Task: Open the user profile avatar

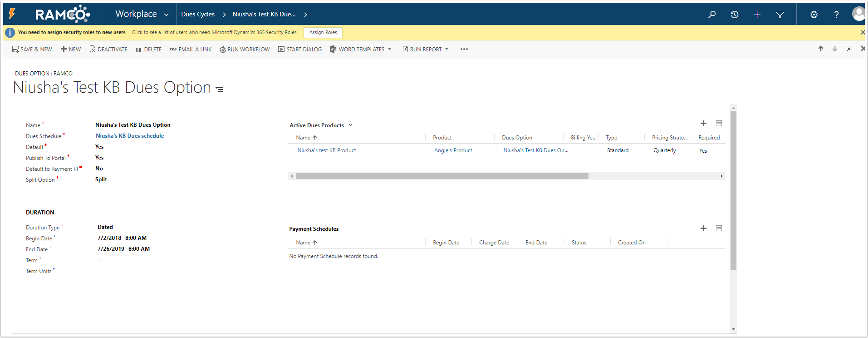Action: (858, 14)
